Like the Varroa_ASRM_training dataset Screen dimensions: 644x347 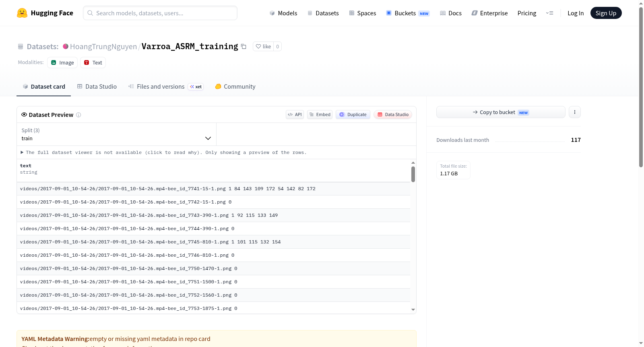tap(263, 46)
